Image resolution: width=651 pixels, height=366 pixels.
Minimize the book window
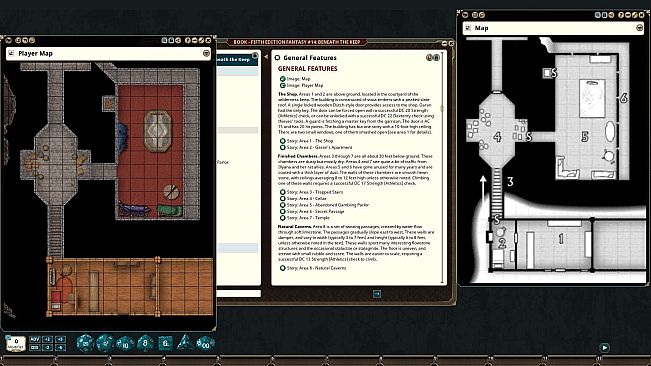(x=445, y=43)
